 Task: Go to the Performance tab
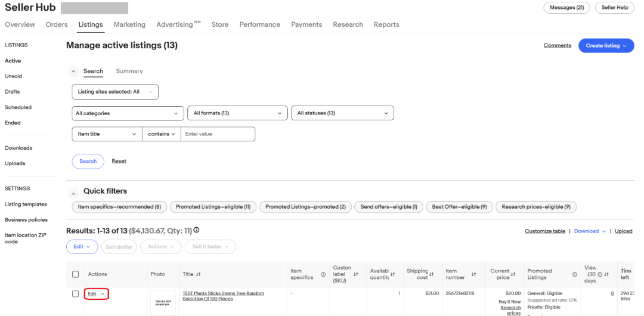pyautogui.click(x=259, y=24)
